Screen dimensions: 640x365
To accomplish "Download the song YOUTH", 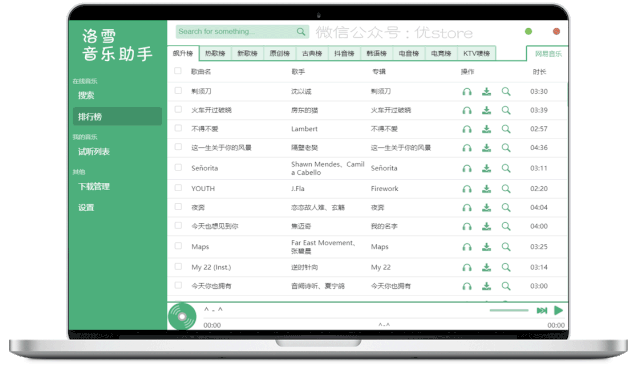I will (x=487, y=189).
